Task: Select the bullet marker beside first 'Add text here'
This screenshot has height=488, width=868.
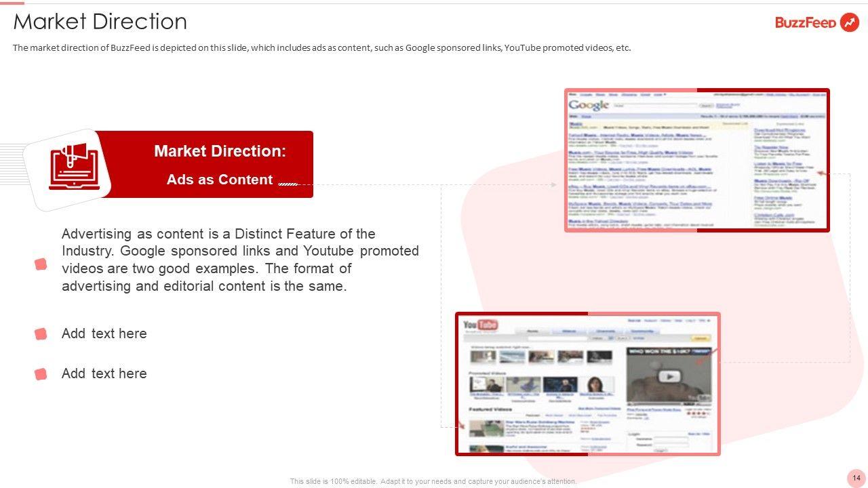Action: tap(41, 333)
